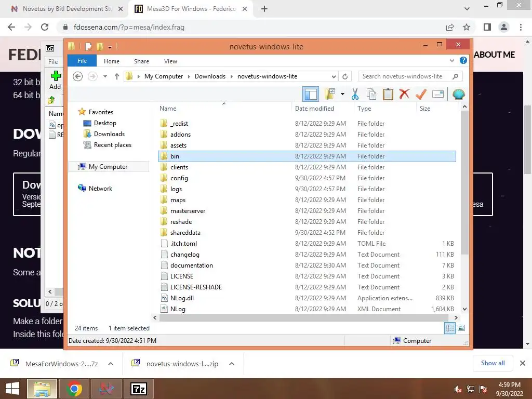Click Downloads in the address breadcrumb
The width and height of the screenshot is (532, 399).
(210, 76)
